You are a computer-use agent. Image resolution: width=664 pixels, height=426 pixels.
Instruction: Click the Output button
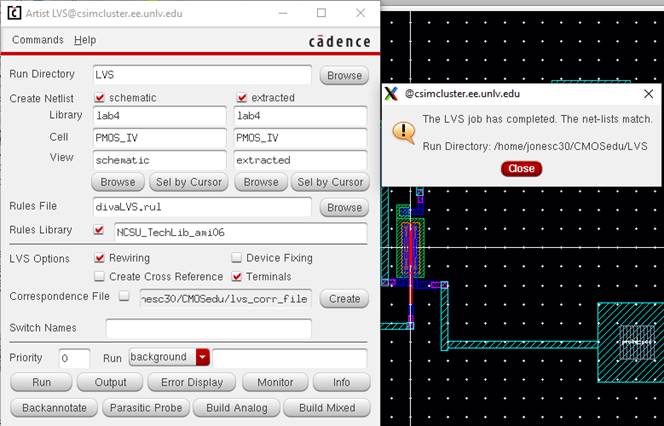tap(110, 382)
